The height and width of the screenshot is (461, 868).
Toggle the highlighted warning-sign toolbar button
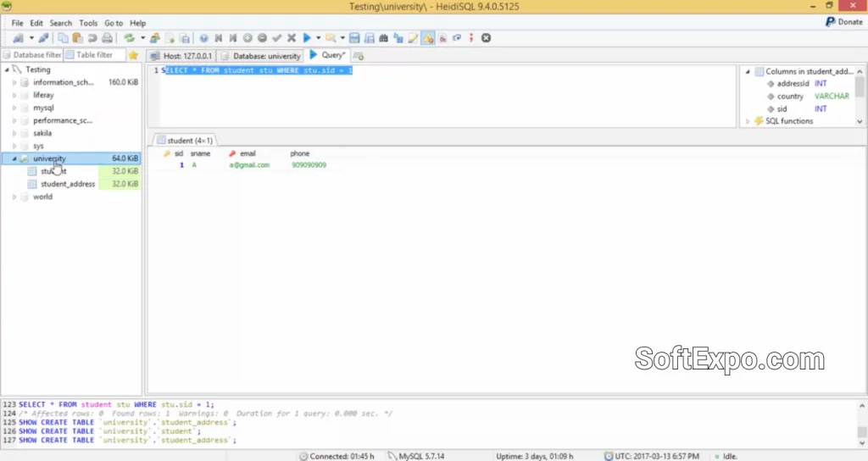(x=428, y=38)
